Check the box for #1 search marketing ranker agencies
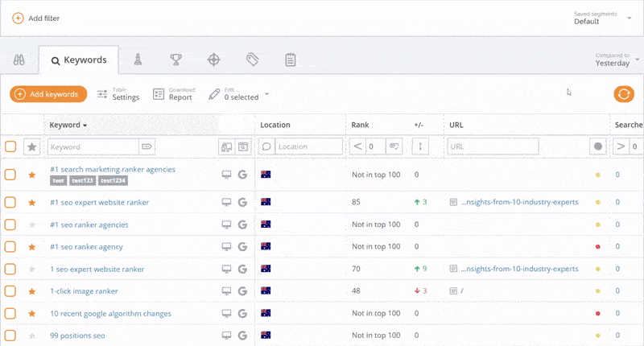Image resolution: width=644 pixels, height=346 pixels. 10,175
